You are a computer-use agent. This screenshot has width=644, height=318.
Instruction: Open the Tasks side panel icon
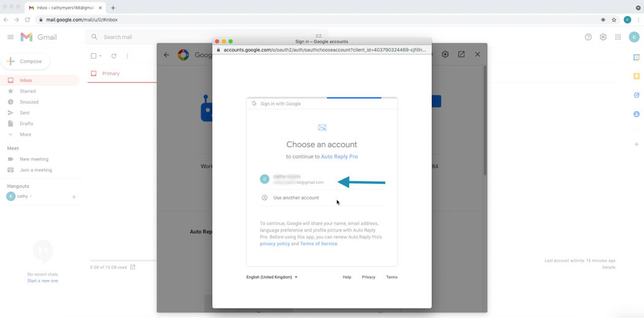(636, 95)
